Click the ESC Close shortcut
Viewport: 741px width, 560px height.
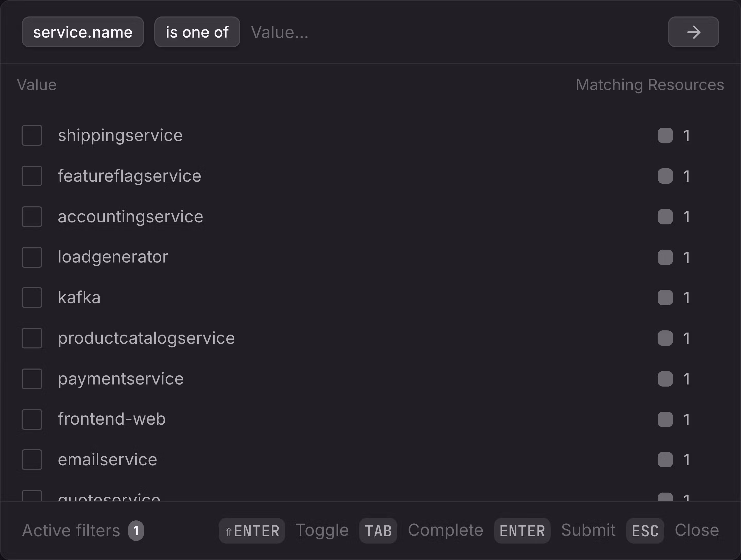coord(645,530)
